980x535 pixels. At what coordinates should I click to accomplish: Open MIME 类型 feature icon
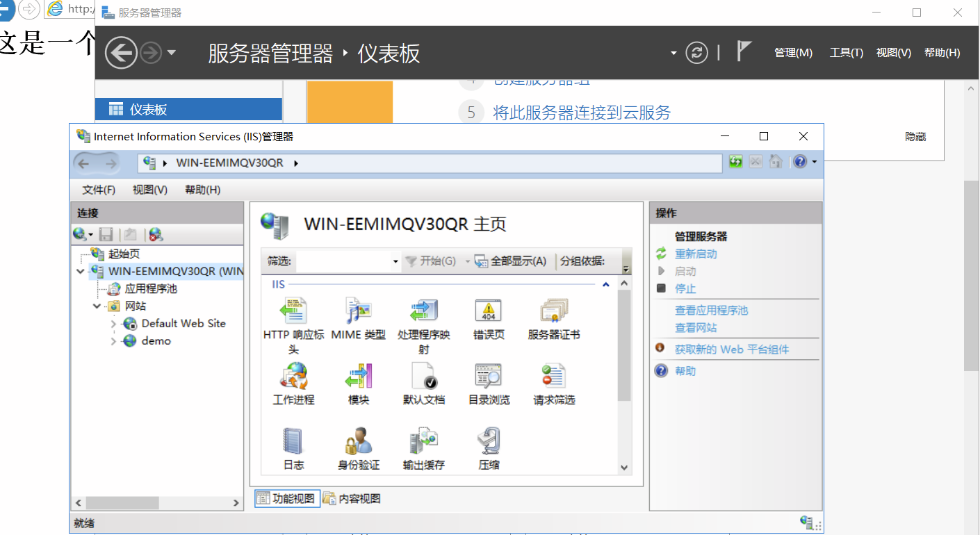pos(359,311)
